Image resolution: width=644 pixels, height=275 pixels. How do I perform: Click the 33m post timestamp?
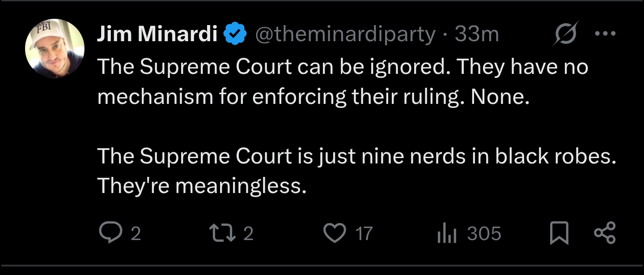(477, 34)
